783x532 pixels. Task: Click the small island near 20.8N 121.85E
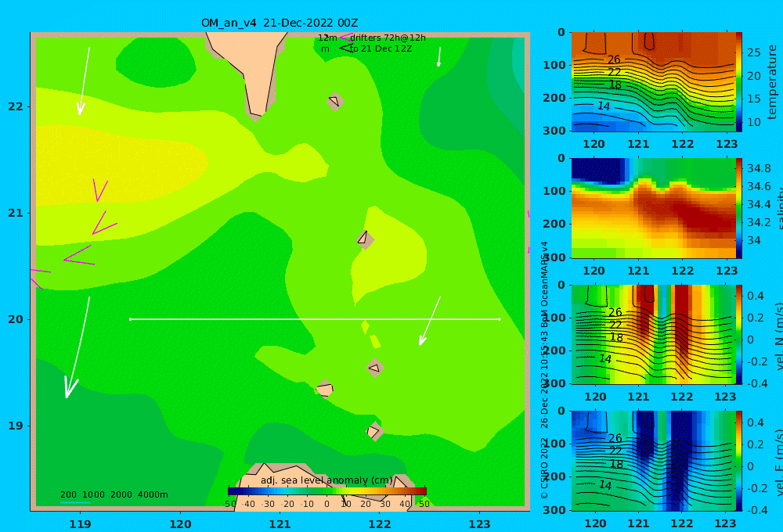tap(365, 239)
